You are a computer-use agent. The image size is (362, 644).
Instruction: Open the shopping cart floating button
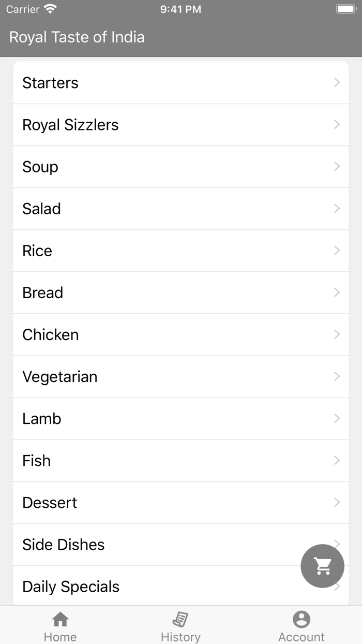pyautogui.click(x=322, y=566)
